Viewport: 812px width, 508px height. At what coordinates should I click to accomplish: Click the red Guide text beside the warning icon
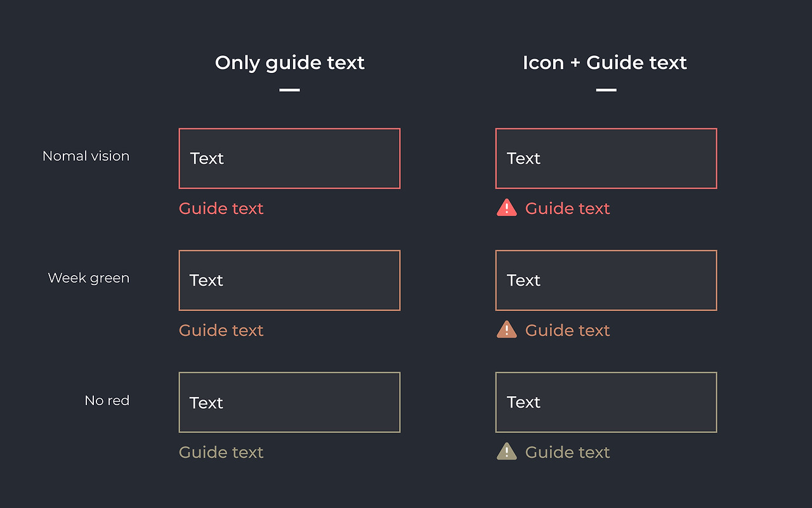click(x=567, y=208)
